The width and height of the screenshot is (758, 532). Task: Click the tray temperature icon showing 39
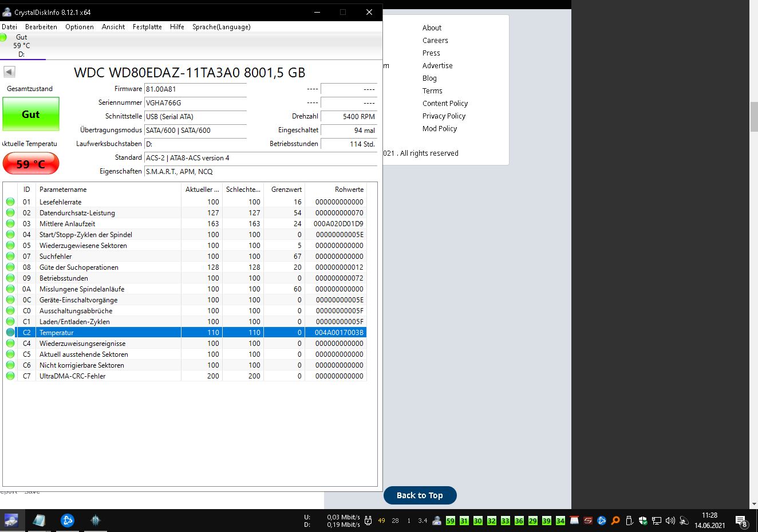pos(547,521)
